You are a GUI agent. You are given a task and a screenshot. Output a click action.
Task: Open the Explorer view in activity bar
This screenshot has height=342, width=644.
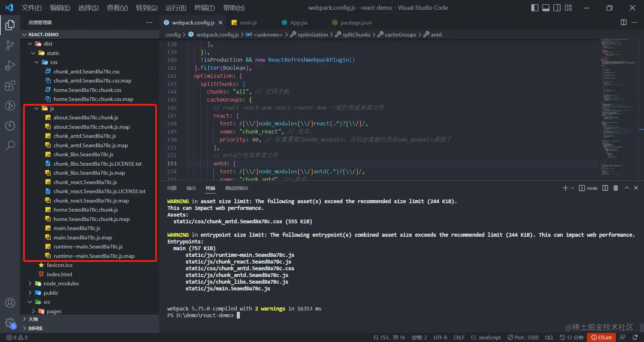tap(10, 25)
